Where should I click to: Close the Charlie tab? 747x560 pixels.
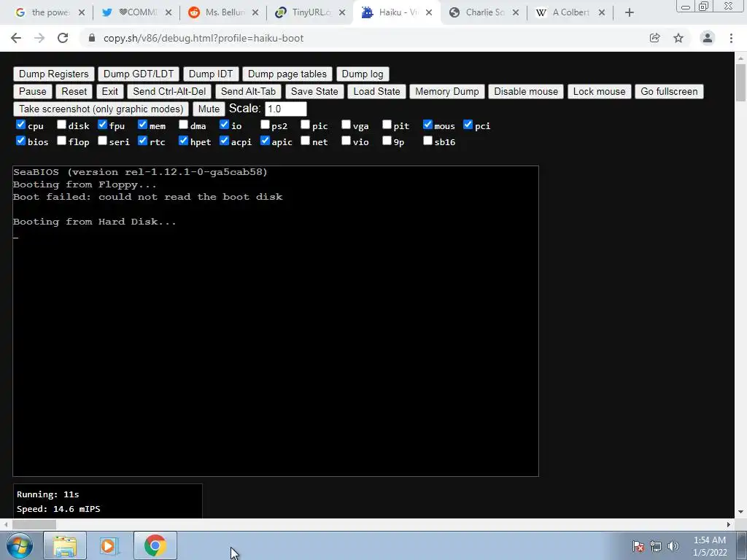pos(516,13)
